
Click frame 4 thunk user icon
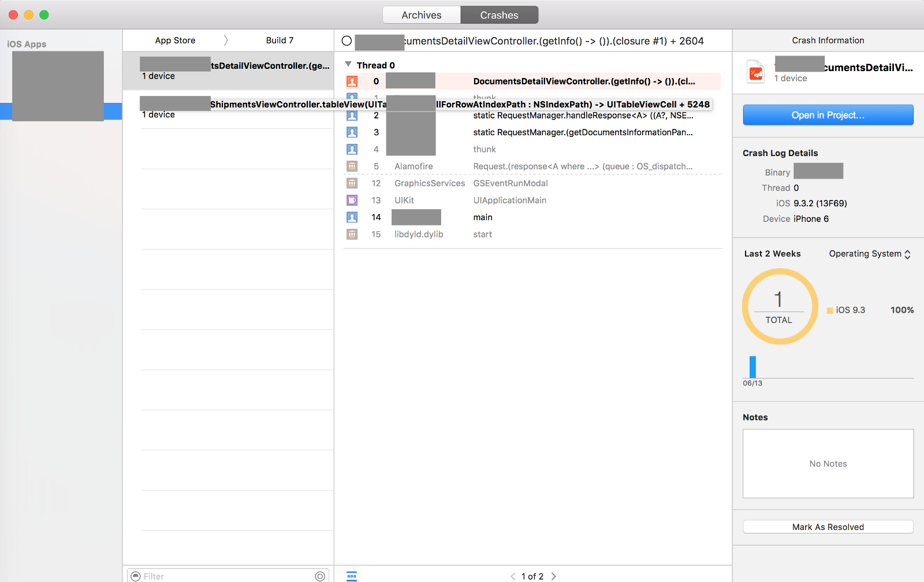coord(352,149)
